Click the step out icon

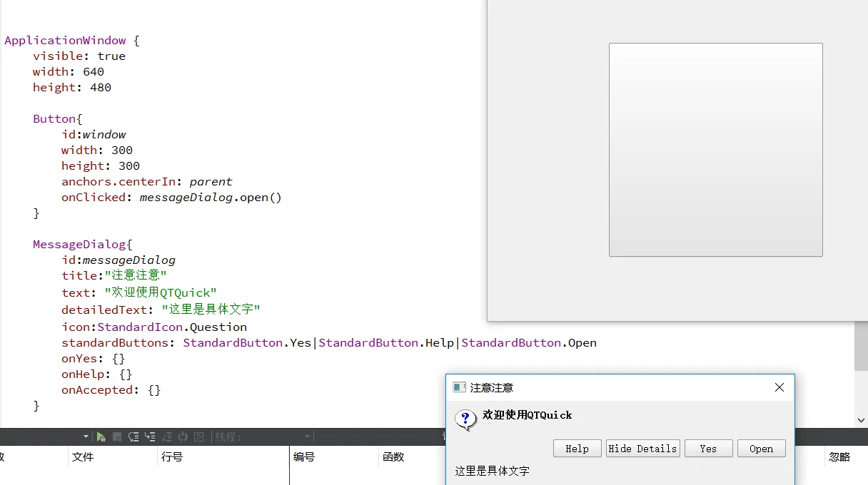(166, 436)
